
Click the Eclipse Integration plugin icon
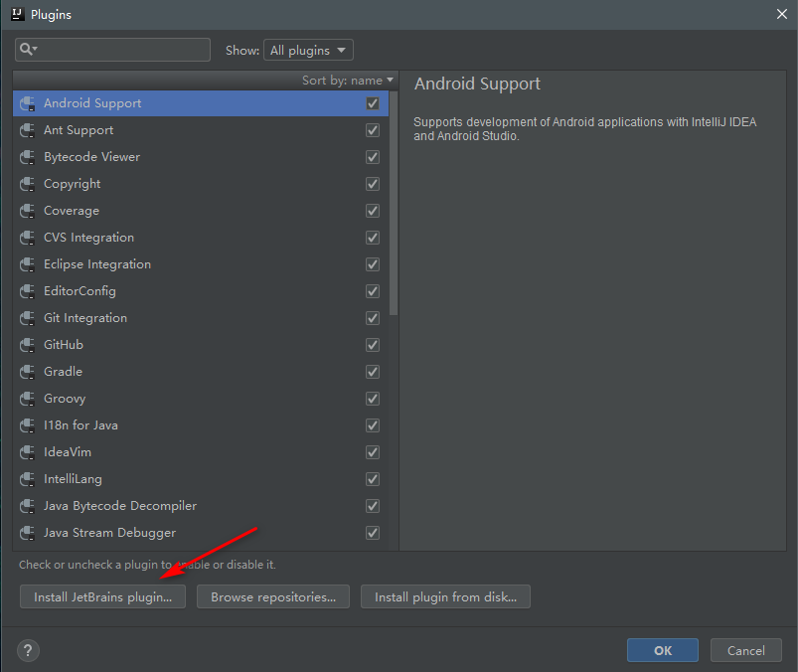point(28,264)
